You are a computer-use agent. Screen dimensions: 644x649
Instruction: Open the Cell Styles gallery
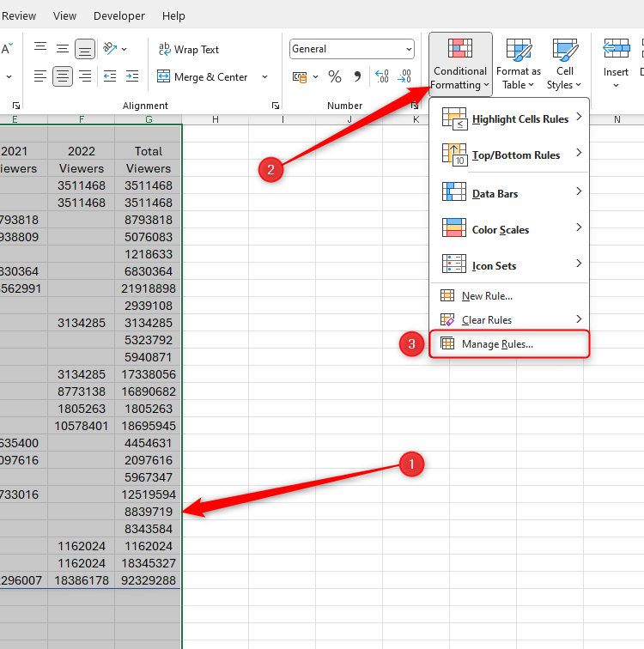point(565,64)
